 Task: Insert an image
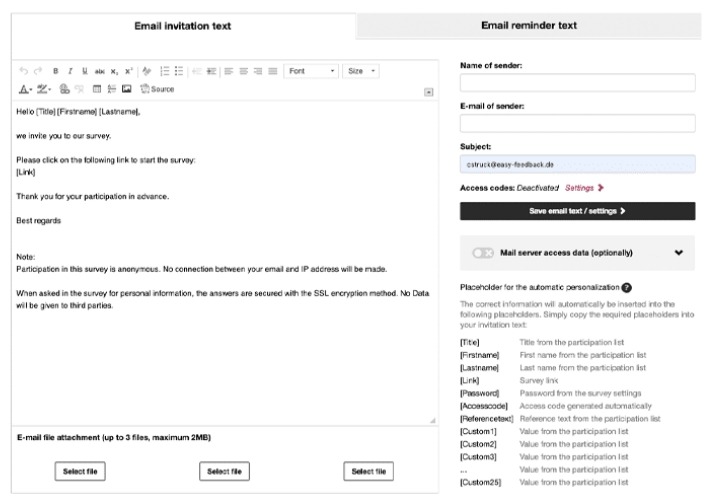[127, 89]
